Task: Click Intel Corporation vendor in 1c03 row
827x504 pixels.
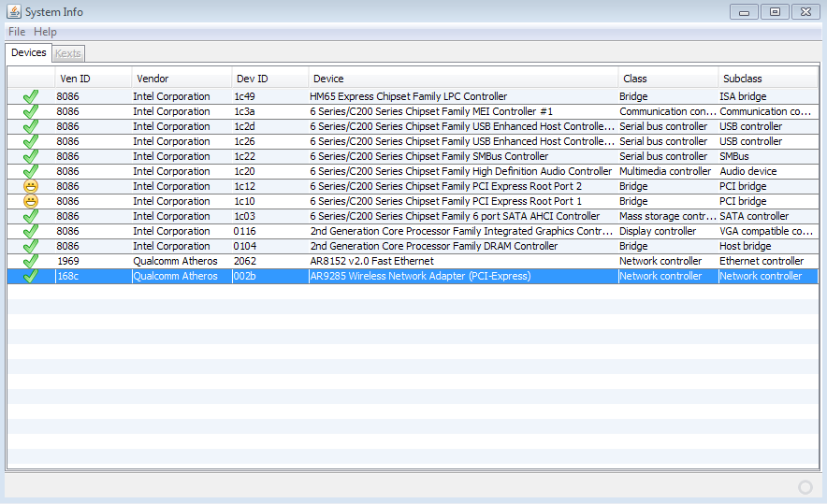Action: coord(182,216)
